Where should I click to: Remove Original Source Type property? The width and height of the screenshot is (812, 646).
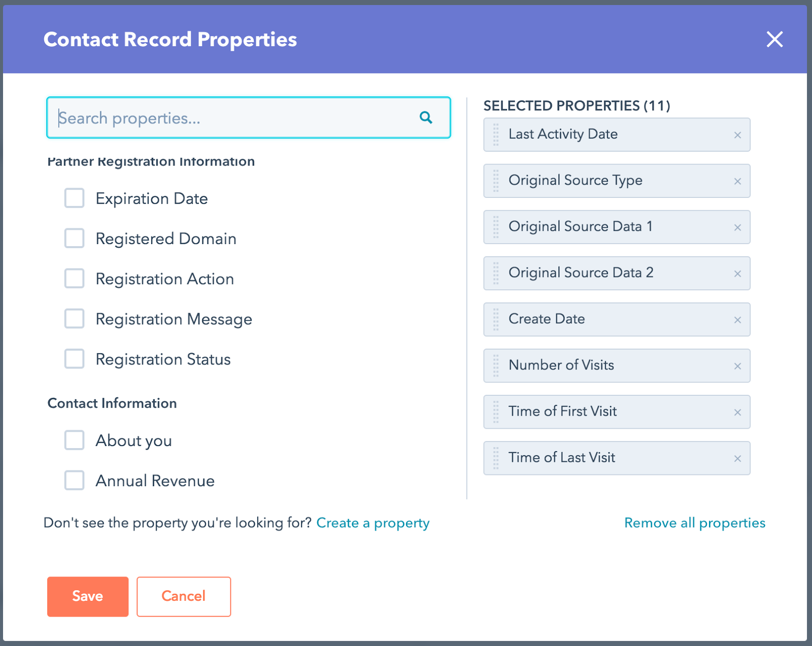(x=737, y=181)
